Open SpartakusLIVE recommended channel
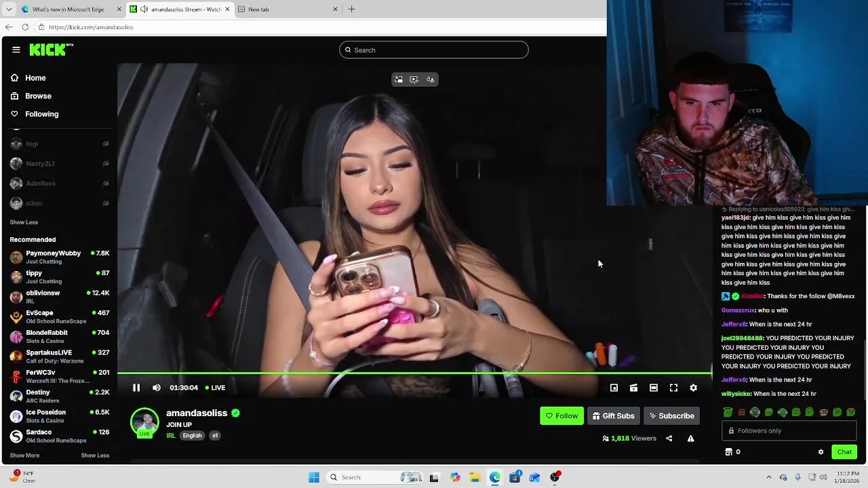Viewport: 868px width, 488px height. coord(60,357)
